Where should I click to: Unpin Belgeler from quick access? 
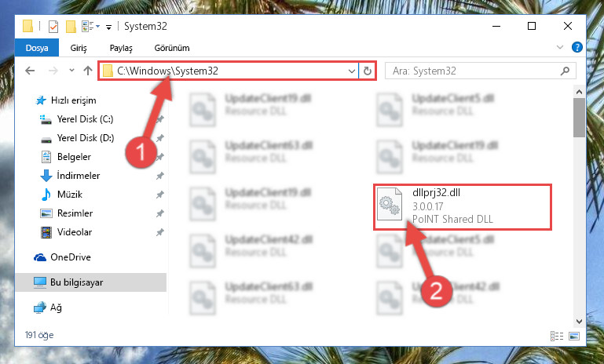(x=160, y=157)
